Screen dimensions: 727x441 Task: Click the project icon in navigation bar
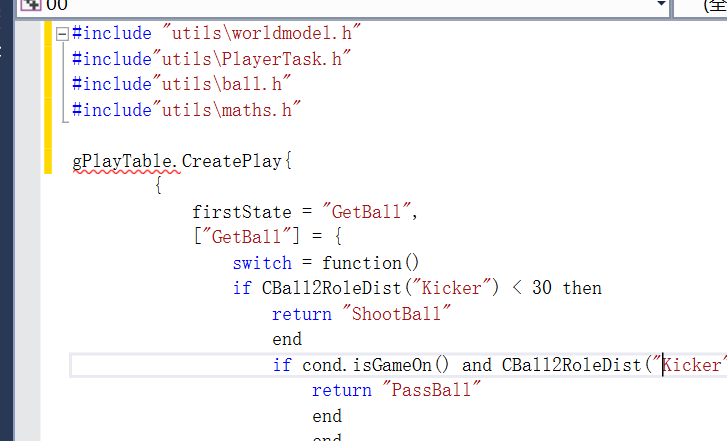(x=31, y=5)
